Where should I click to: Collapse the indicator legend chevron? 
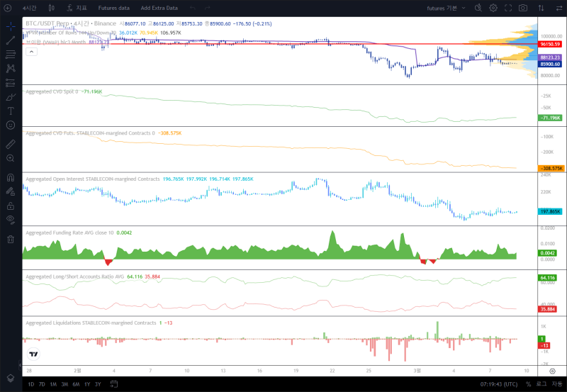pos(31,52)
